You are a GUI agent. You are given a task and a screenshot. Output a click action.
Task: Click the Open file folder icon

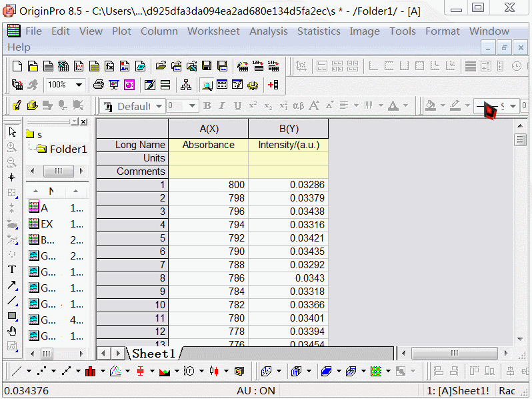[x=161, y=66]
